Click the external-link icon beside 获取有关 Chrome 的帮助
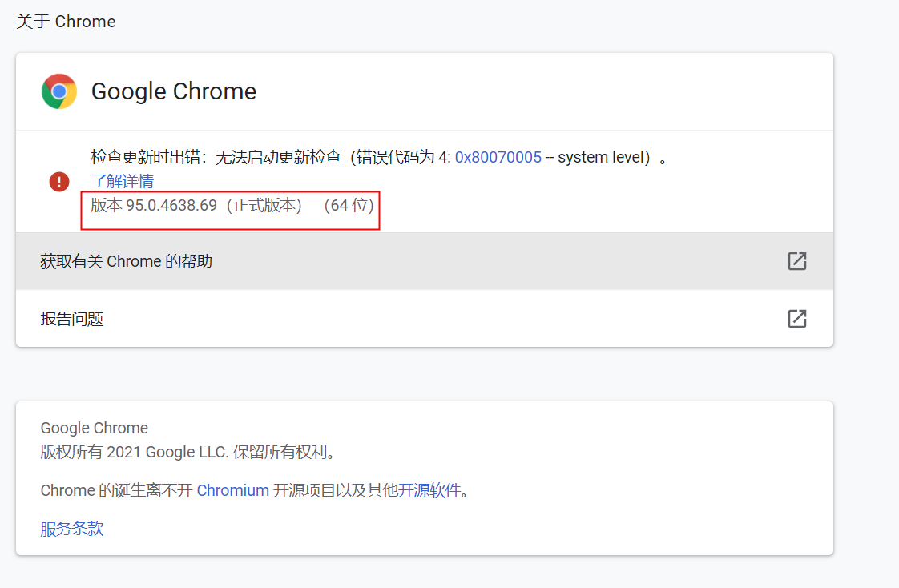 (x=796, y=261)
